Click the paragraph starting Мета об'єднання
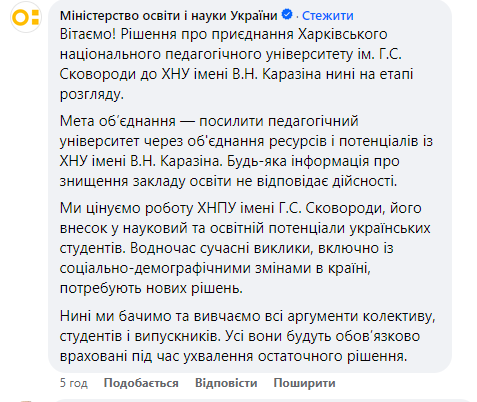 [246, 151]
